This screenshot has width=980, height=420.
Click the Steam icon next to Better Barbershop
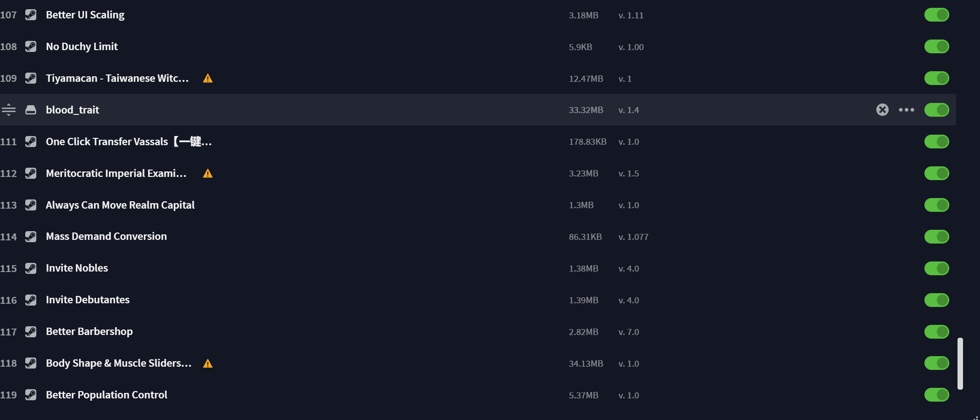(x=31, y=332)
